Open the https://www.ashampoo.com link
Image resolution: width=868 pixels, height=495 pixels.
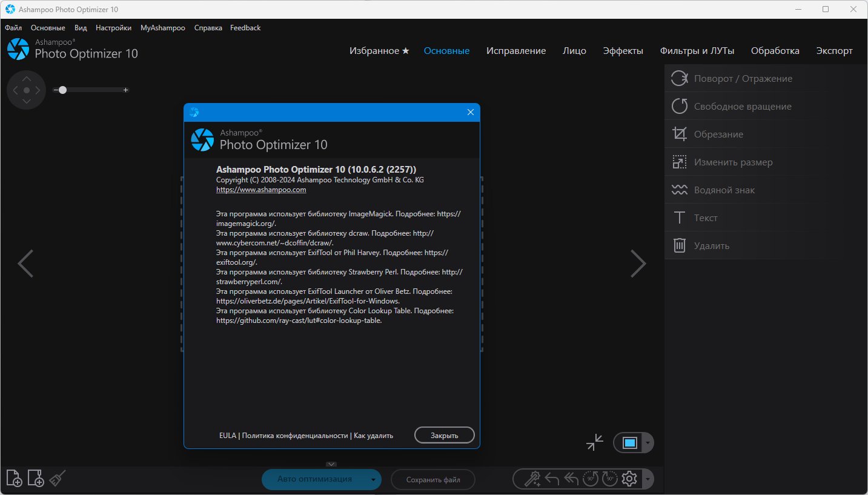coord(261,190)
